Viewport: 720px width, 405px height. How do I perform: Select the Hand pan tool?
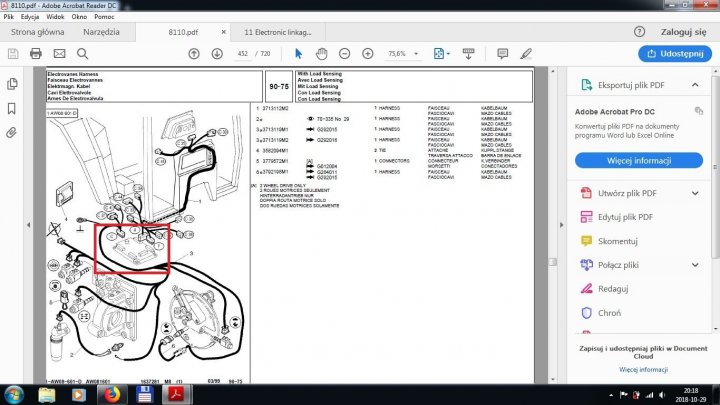click(x=321, y=53)
